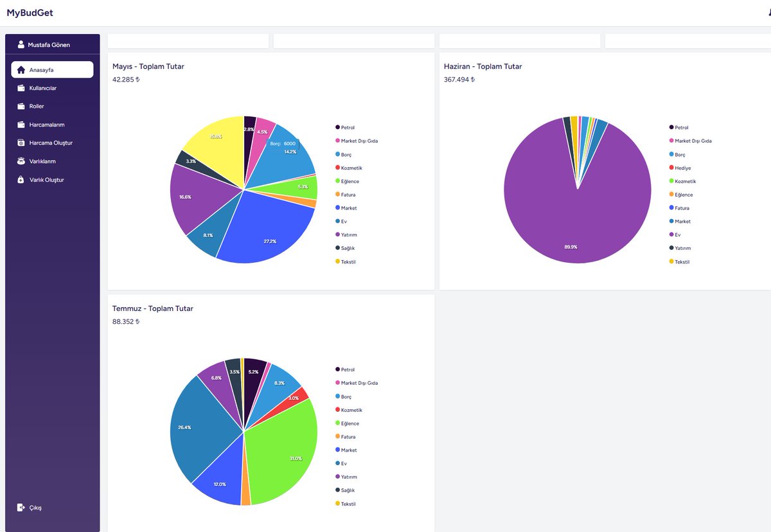
Task: Open the Anasayfa home page
Action: [x=52, y=69]
